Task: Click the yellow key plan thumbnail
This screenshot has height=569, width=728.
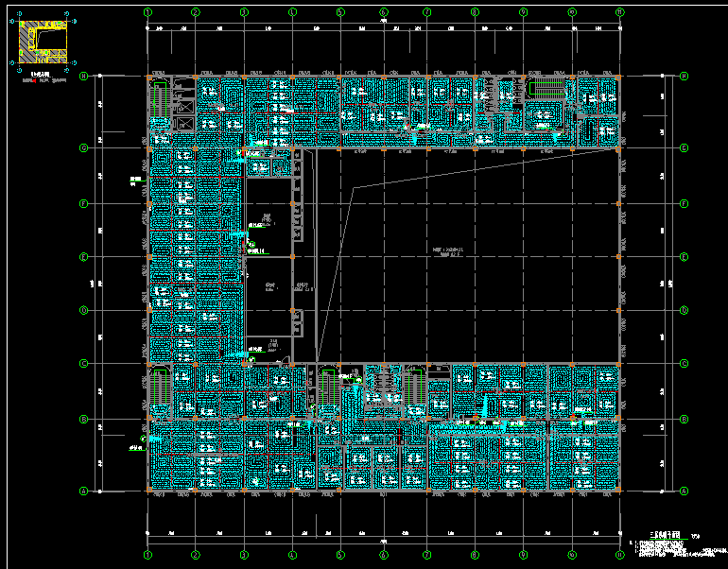Action: click(x=40, y=40)
